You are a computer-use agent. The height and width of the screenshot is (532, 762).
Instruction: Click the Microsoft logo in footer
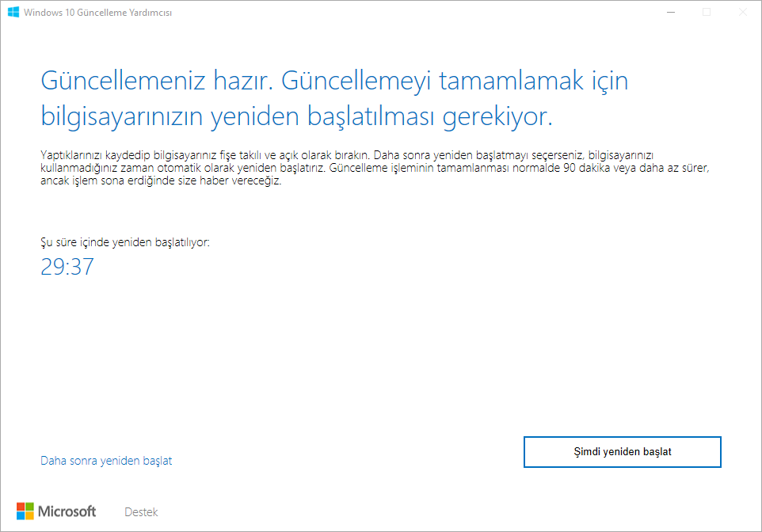pyautogui.click(x=56, y=511)
